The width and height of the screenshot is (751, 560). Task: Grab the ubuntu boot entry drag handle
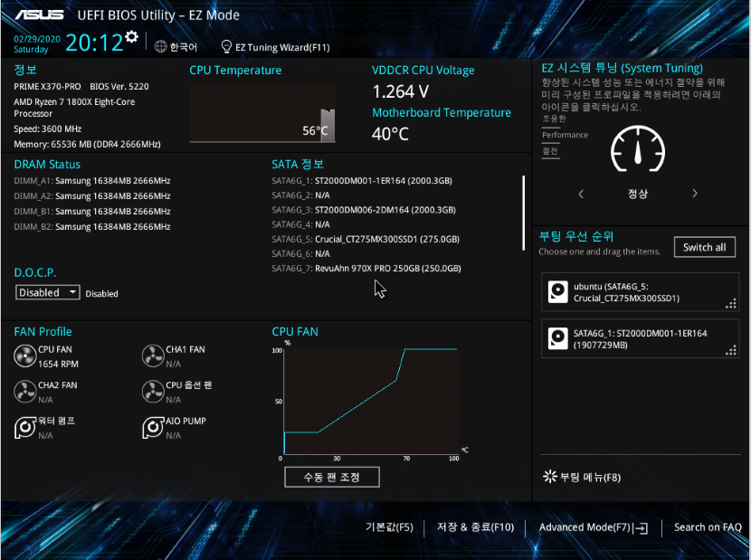(x=731, y=303)
